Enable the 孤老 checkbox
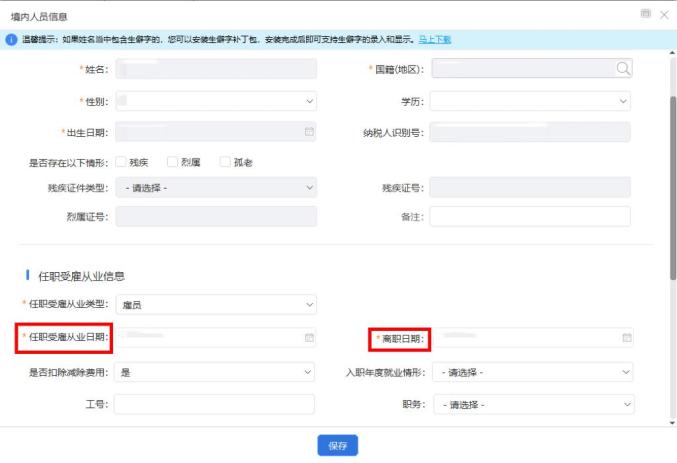 pos(224,161)
